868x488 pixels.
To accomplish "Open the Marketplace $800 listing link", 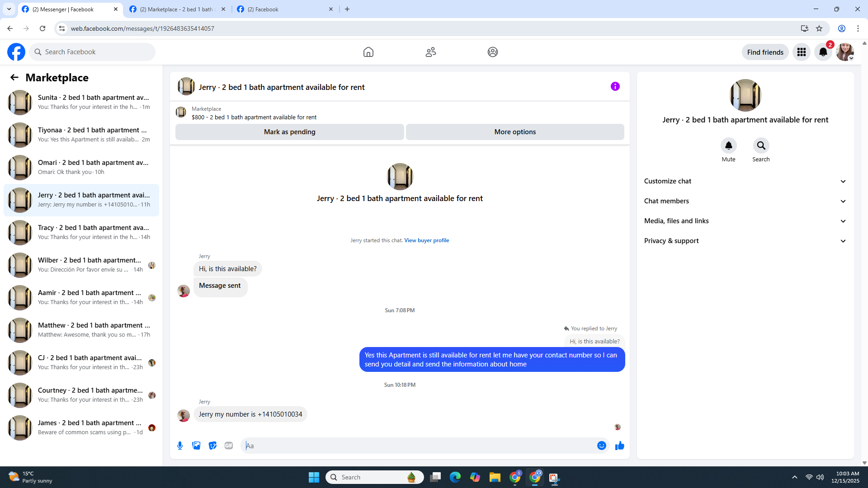I will point(254,117).
